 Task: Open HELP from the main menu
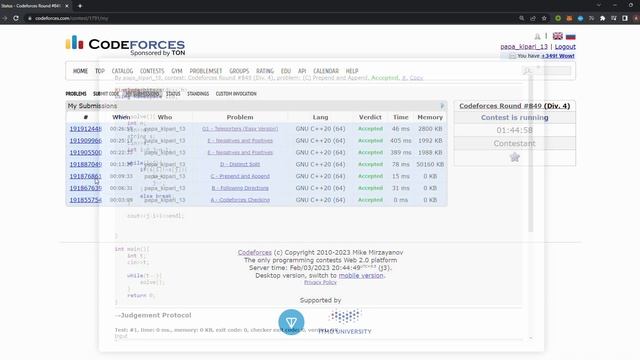click(x=352, y=71)
